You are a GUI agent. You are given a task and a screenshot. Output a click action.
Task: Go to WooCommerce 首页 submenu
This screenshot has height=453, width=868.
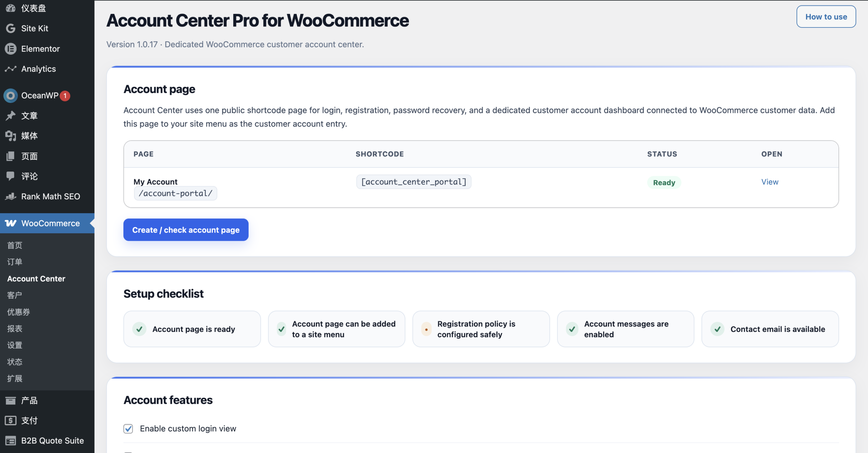click(15, 245)
